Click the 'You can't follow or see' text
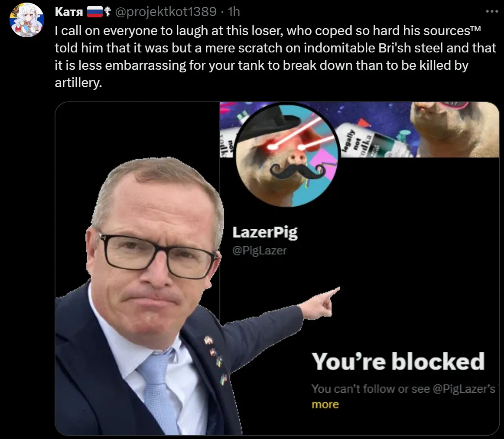Image resolution: width=504 pixels, height=439 pixels. pos(370,389)
